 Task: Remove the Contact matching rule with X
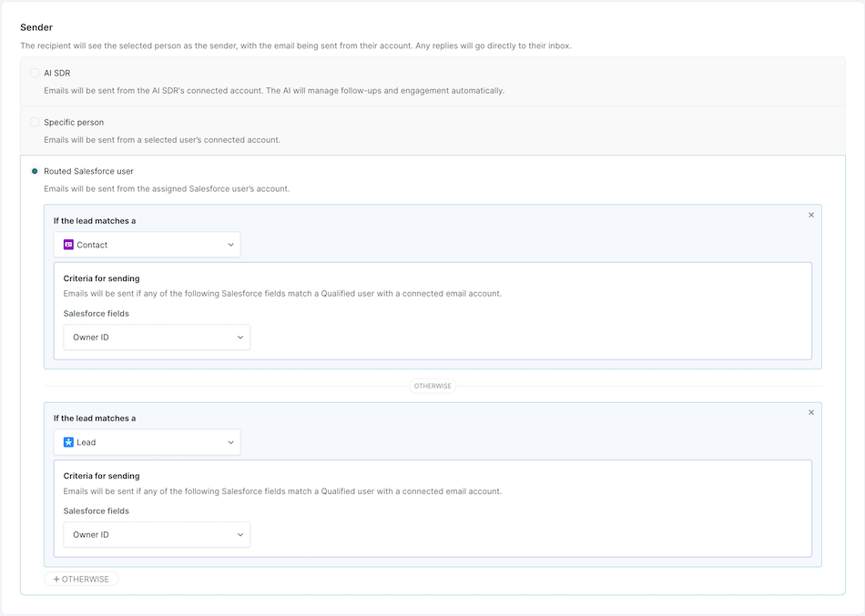[811, 215]
